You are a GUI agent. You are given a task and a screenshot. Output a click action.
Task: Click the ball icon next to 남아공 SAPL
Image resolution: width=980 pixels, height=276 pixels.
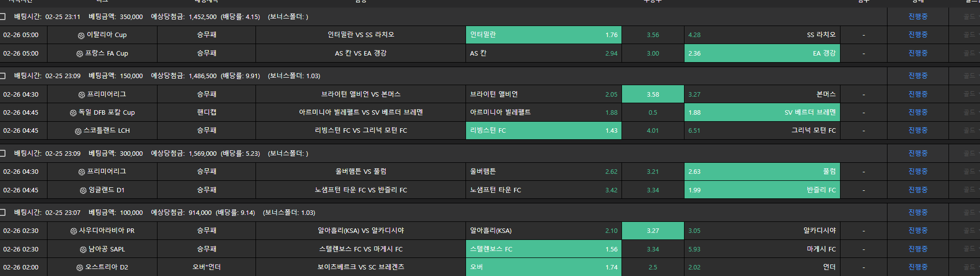point(83,249)
